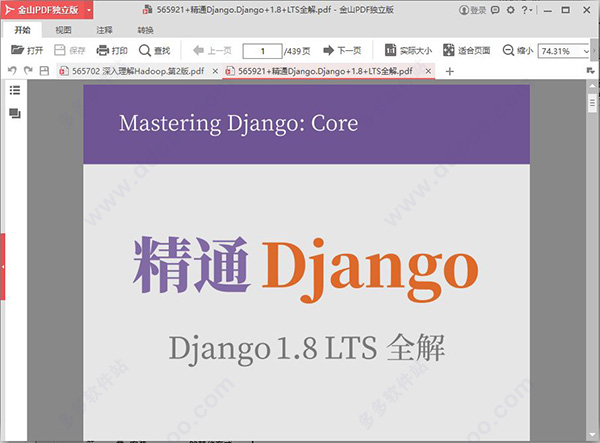Click the Django 1.8 LTS 全解 subtitle

[x=307, y=348]
